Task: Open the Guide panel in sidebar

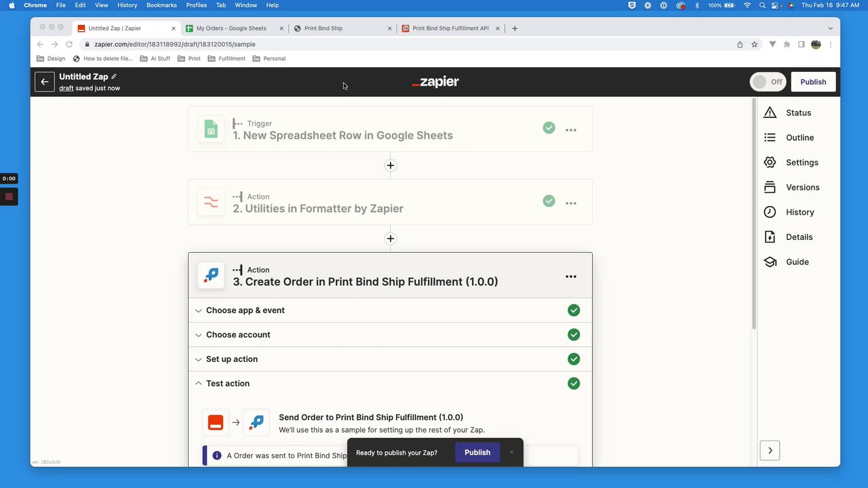Action: click(x=787, y=262)
